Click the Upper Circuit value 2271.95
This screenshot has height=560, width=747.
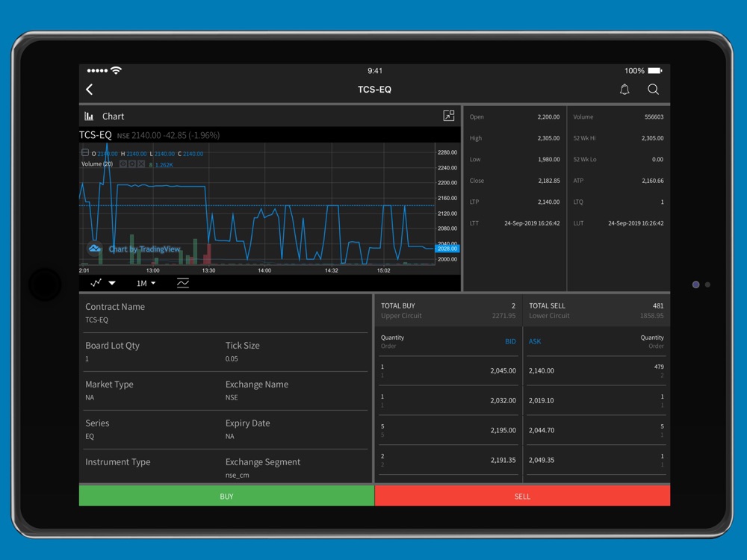[503, 316]
